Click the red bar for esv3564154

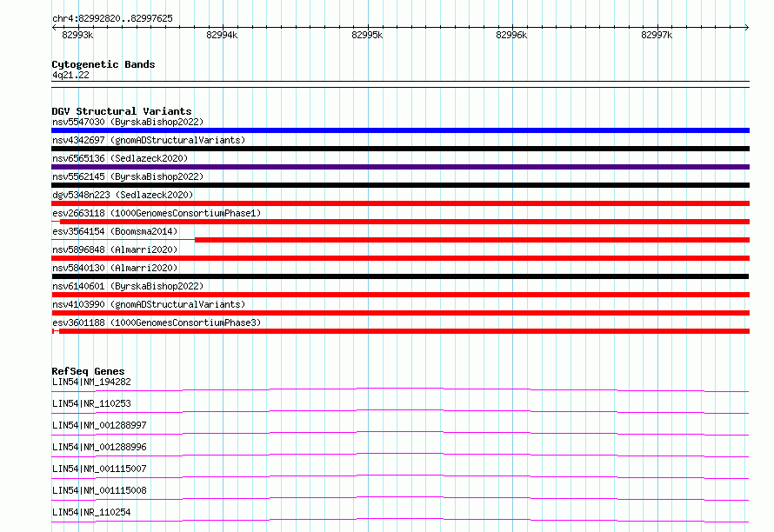click(x=472, y=240)
